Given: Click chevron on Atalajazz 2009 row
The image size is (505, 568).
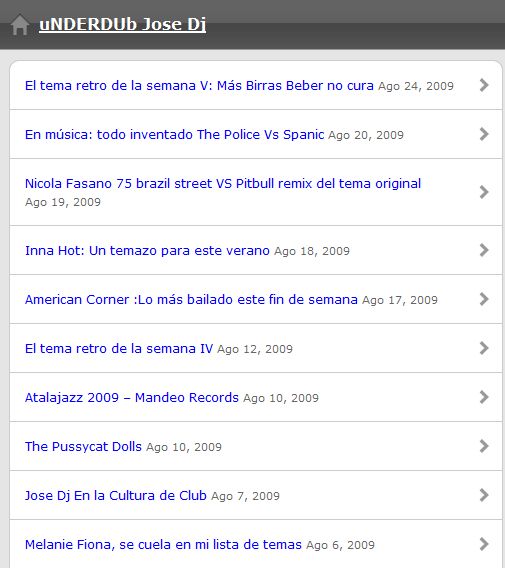Looking at the screenshot, I should click(x=484, y=397).
